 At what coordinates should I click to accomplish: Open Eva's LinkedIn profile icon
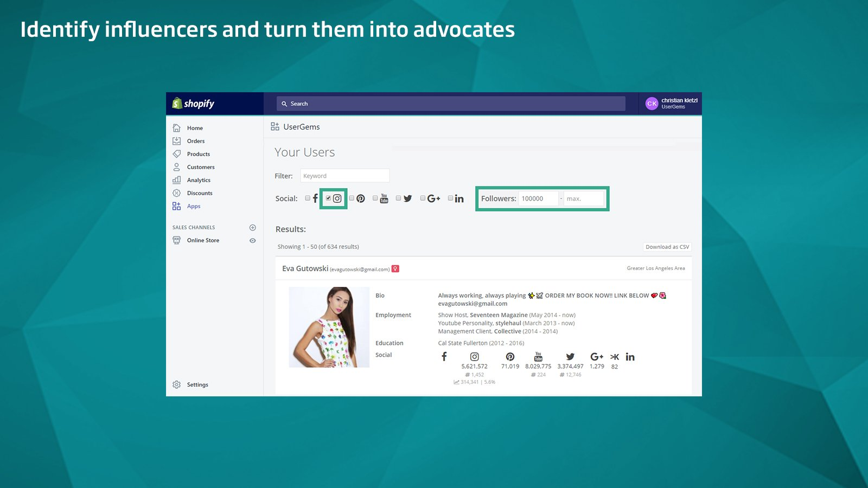click(x=630, y=356)
